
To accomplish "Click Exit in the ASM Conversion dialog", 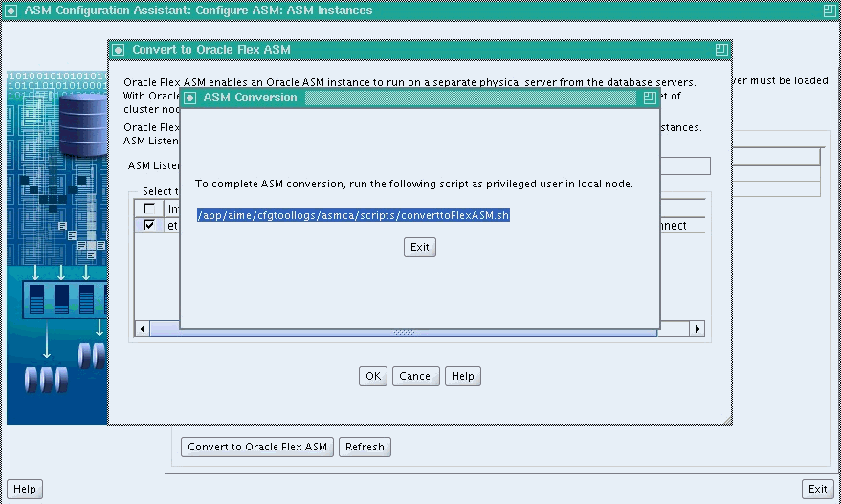I will click(x=419, y=247).
